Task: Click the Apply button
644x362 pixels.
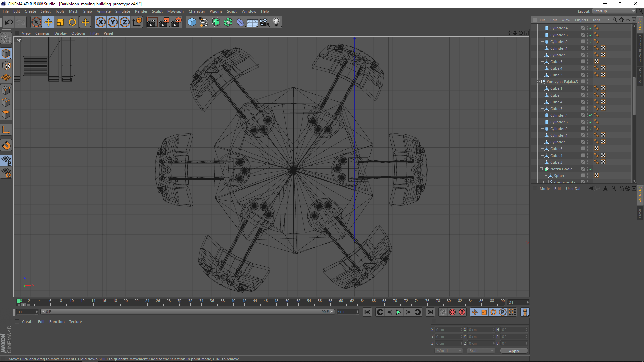Action: click(514, 351)
